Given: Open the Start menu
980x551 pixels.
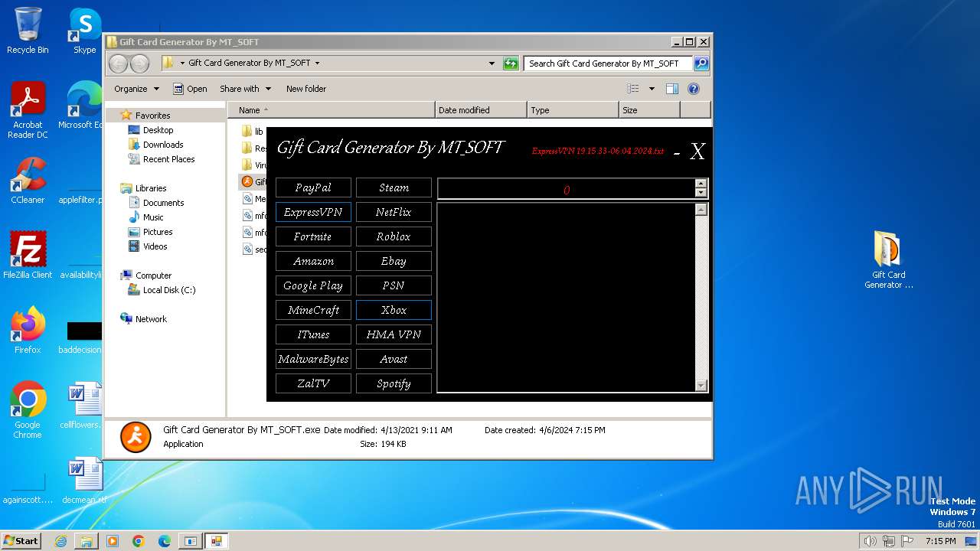Looking at the screenshot, I should click(21, 540).
